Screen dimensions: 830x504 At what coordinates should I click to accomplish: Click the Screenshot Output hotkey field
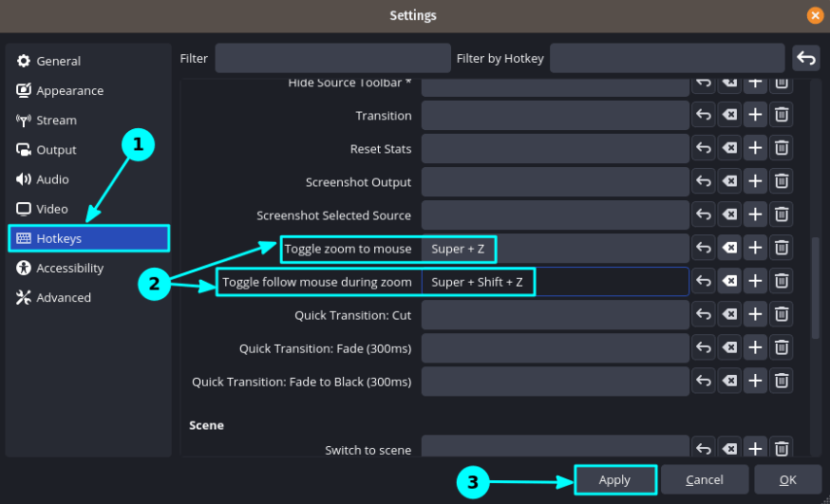click(556, 182)
